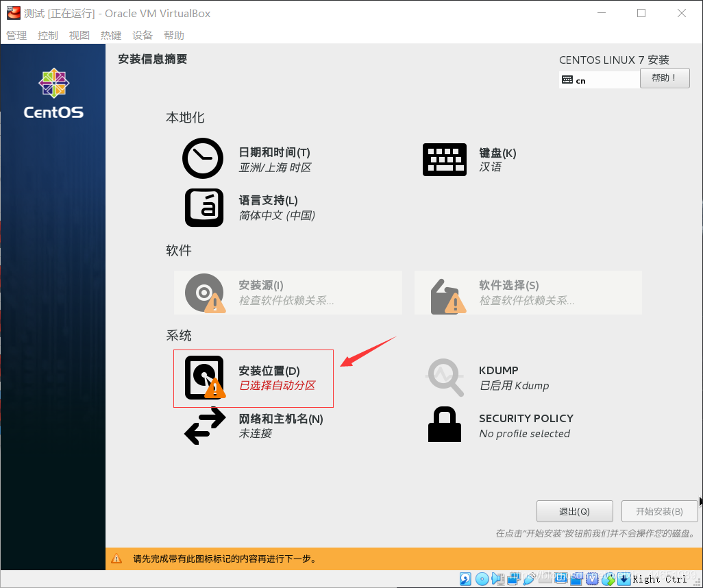The image size is (703, 588).
Task: Select the SECURITY POLICY label
Action: tap(526, 418)
